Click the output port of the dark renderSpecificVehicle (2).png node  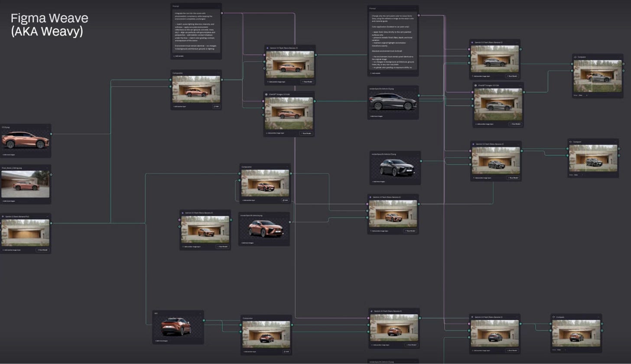(x=421, y=161)
